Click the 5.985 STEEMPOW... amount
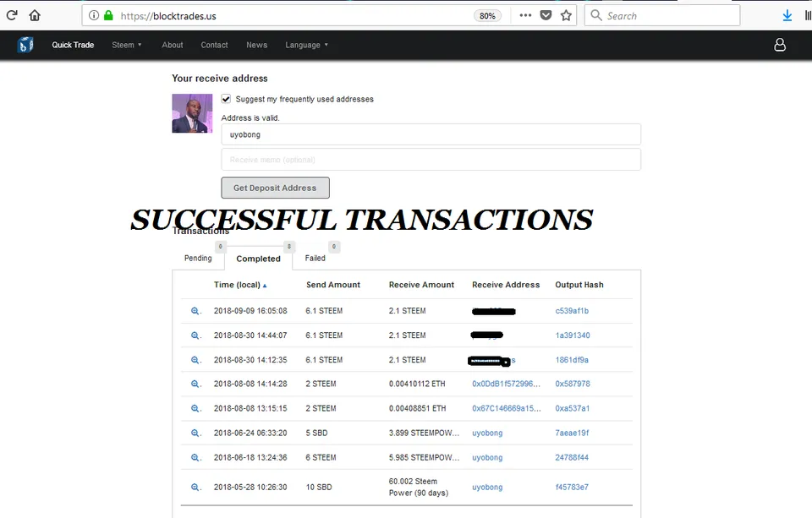This screenshot has width=812, height=518. [x=424, y=457]
